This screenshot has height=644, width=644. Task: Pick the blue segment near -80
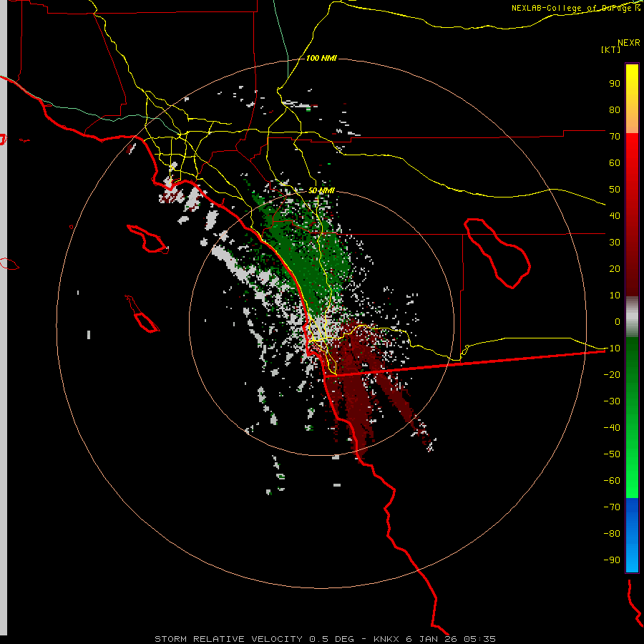point(632,534)
